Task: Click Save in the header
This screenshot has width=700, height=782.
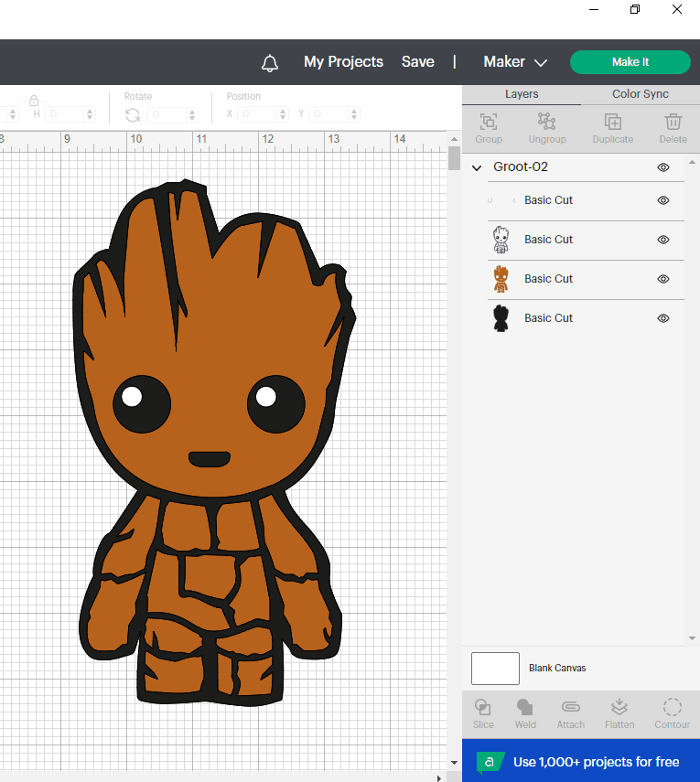Action: [x=417, y=62]
